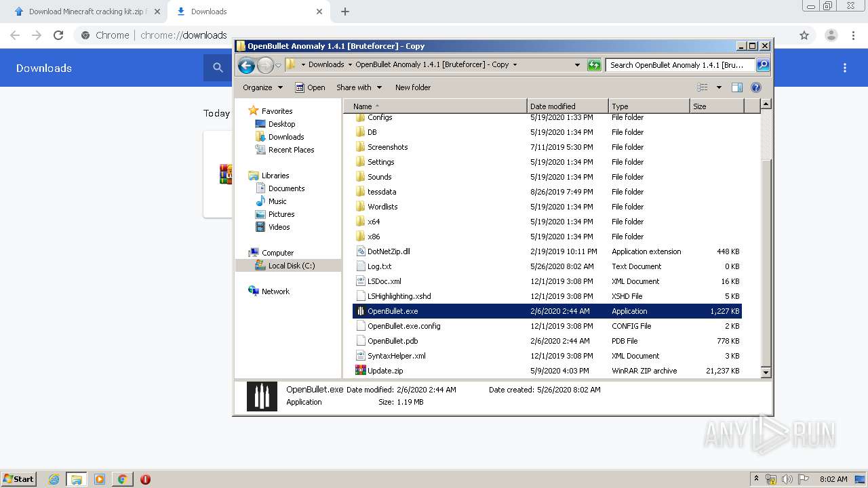Open recent pages dropdown beside forward arrow
Viewport: 868px width, 488px height.
pos(278,66)
